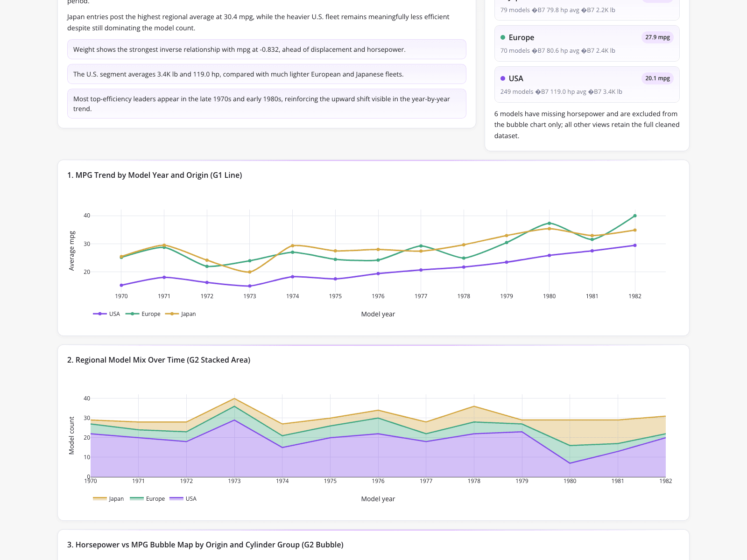Toggle USA series in MPG trend legend
747x560 pixels.
pyautogui.click(x=106, y=314)
